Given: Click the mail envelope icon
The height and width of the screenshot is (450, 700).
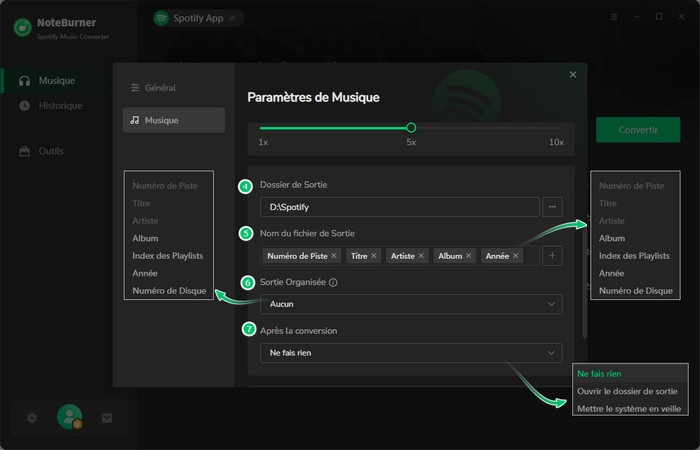Looking at the screenshot, I should click(x=107, y=418).
